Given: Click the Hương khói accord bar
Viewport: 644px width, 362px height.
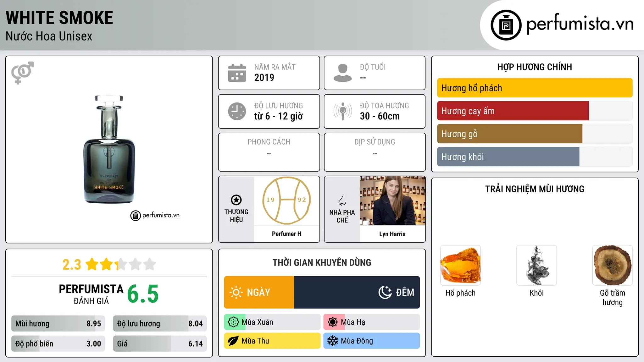Looking at the screenshot, I should click(x=535, y=157).
